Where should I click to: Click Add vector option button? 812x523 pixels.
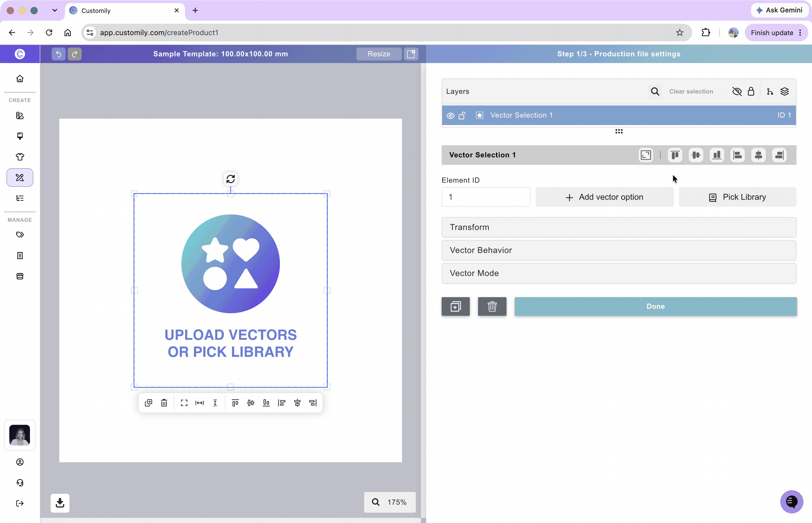coord(604,197)
